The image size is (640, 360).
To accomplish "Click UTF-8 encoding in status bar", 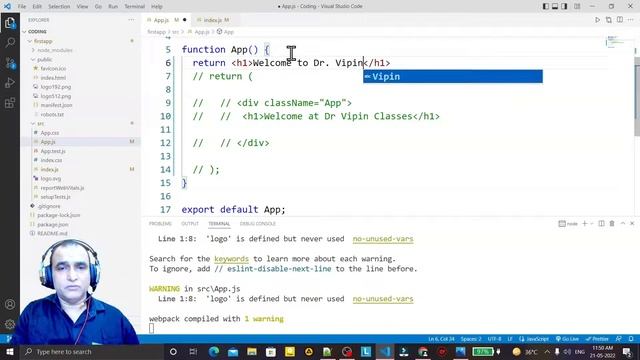I will click(x=494, y=339).
